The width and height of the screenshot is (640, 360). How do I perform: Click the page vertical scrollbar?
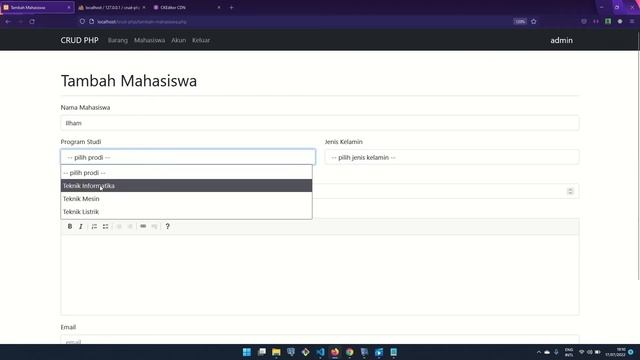[638, 155]
